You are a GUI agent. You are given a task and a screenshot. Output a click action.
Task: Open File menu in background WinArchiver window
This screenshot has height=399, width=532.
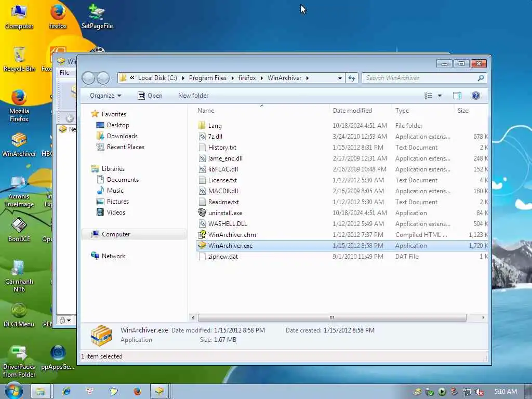tap(64, 72)
